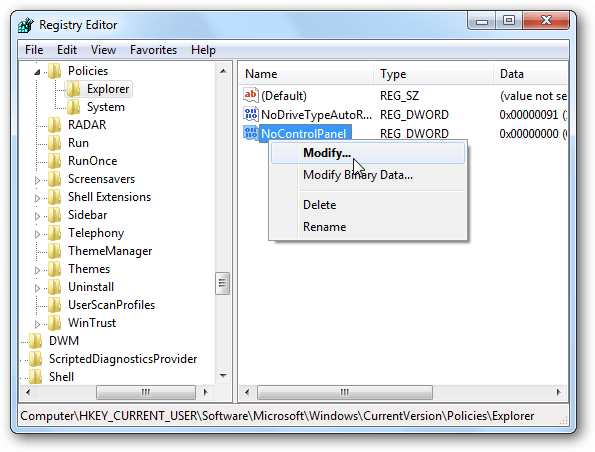Screen dimensions: 595x452
Task: Choose Modify Binary Data... from context menu
Action: pyautogui.click(x=368, y=175)
